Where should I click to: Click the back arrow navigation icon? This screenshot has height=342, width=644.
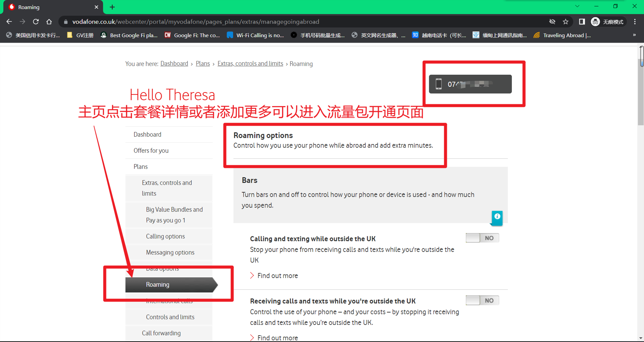tap(9, 22)
